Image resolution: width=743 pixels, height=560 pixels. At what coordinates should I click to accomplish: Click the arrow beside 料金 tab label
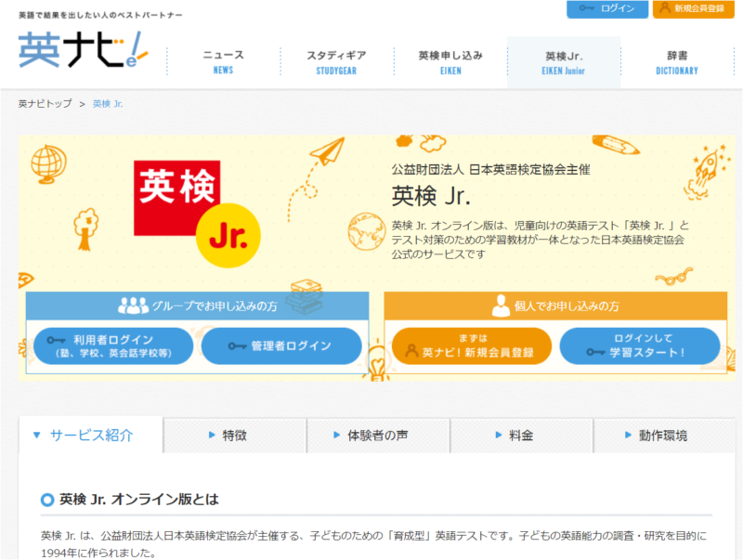coord(498,435)
